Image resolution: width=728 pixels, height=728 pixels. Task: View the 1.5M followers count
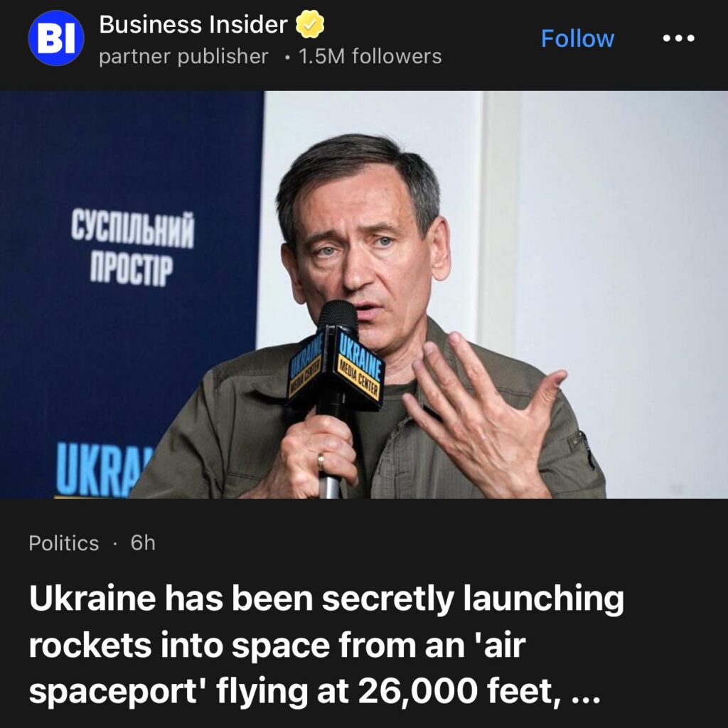[x=370, y=57]
